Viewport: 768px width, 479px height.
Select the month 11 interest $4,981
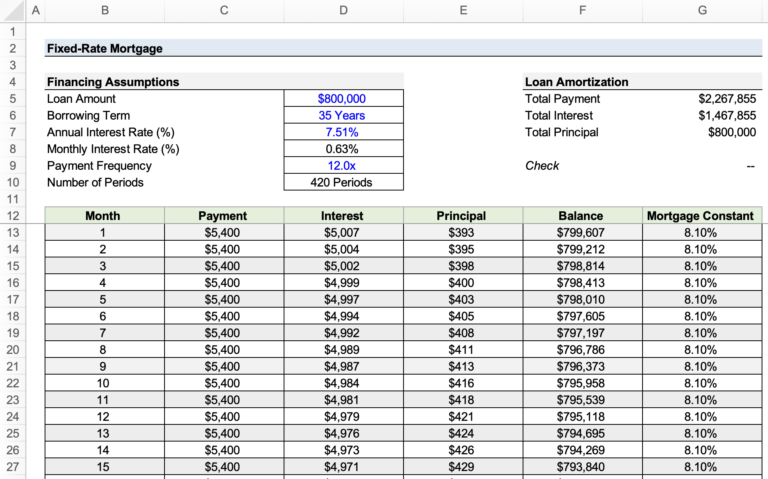point(343,400)
